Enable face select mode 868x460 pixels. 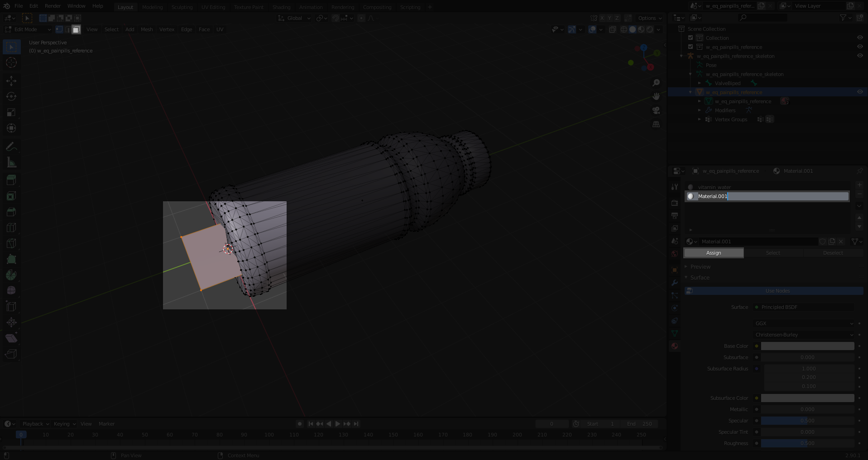(x=76, y=29)
